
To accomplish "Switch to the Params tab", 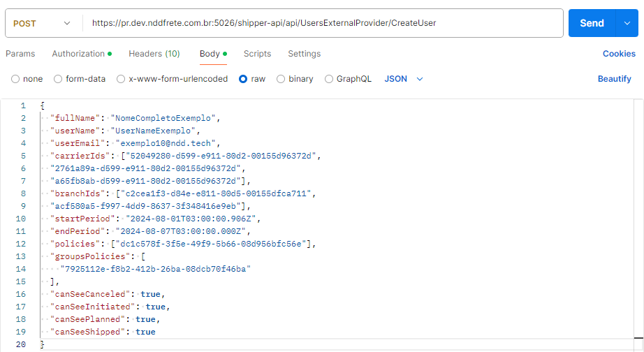I will click(x=20, y=54).
